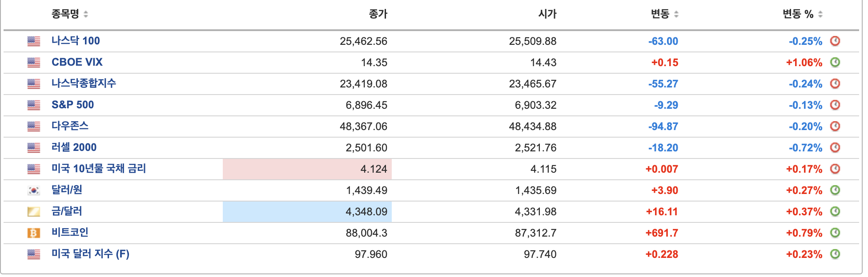868x277 pixels.
Task: Click the 종가 column header
Action: coord(378,14)
